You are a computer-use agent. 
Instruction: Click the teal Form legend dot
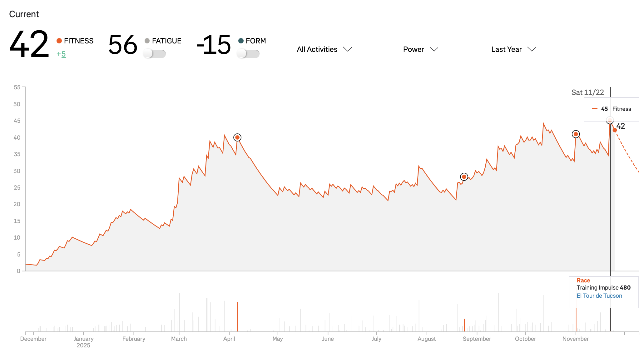pos(241,41)
